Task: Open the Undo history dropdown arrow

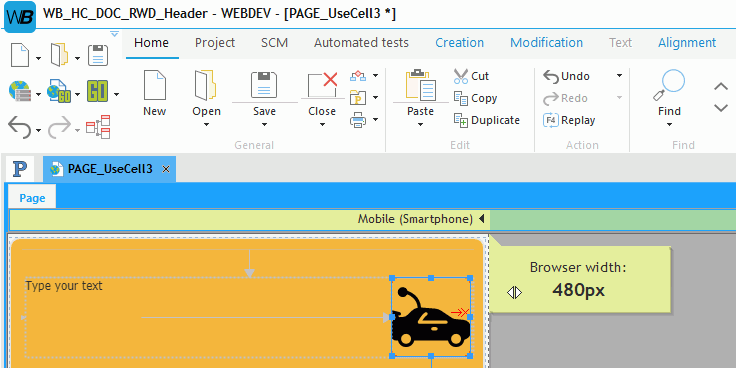Action: [x=619, y=76]
